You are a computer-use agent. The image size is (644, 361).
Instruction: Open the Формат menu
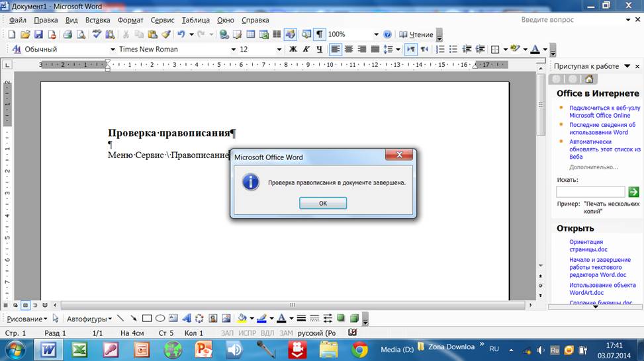point(130,20)
